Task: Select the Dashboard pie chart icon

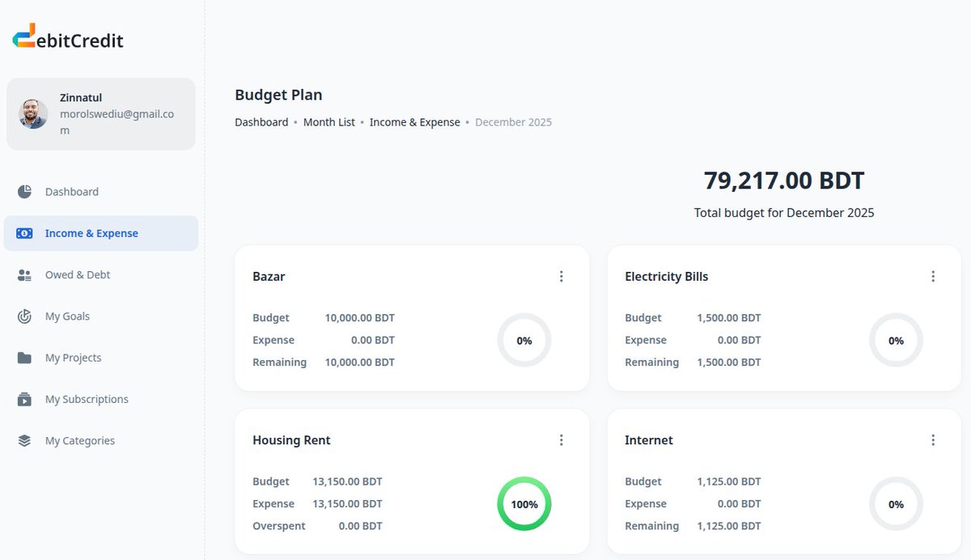Action: tap(25, 191)
